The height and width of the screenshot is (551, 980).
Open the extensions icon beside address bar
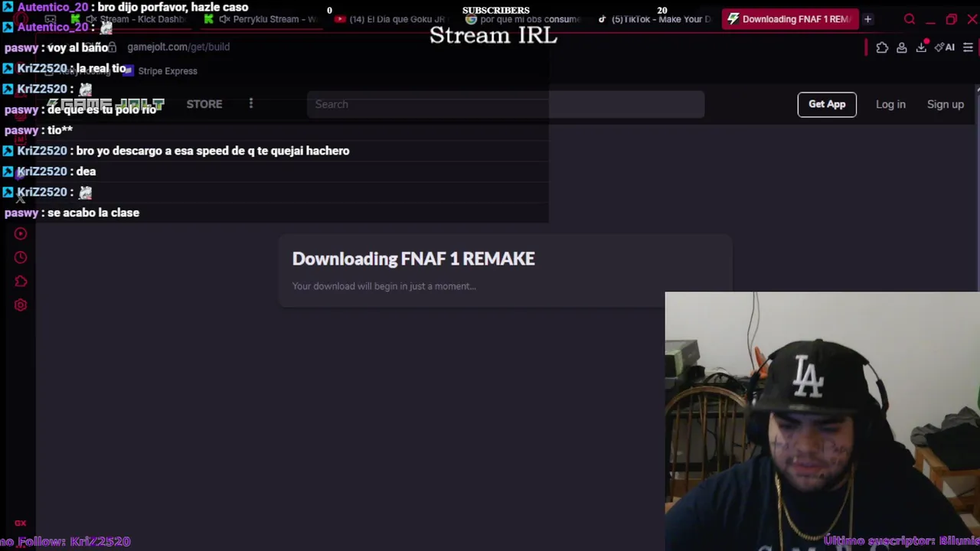pyautogui.click(x=882, y=47)
